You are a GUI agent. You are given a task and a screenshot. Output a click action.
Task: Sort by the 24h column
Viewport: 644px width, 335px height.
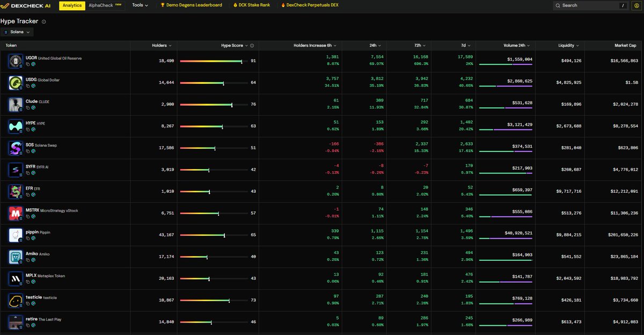pyautogui.click(x=374, y=46)
